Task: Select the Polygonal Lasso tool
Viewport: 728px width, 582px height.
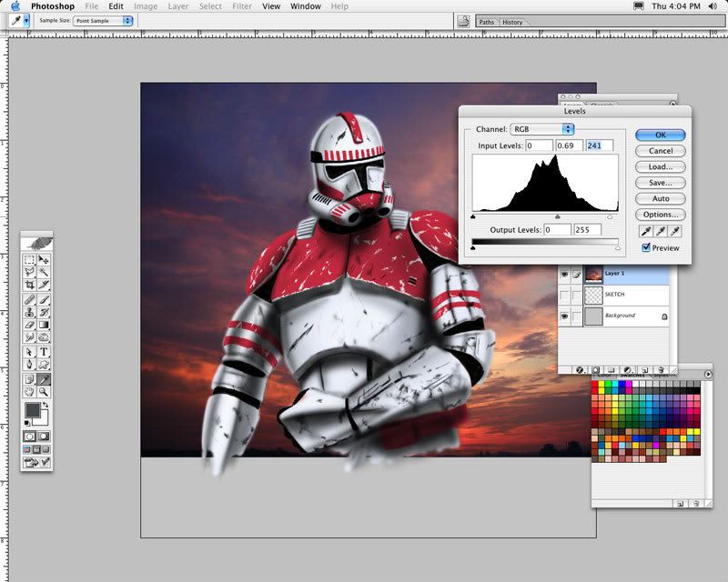Action: tap(29, 272)
